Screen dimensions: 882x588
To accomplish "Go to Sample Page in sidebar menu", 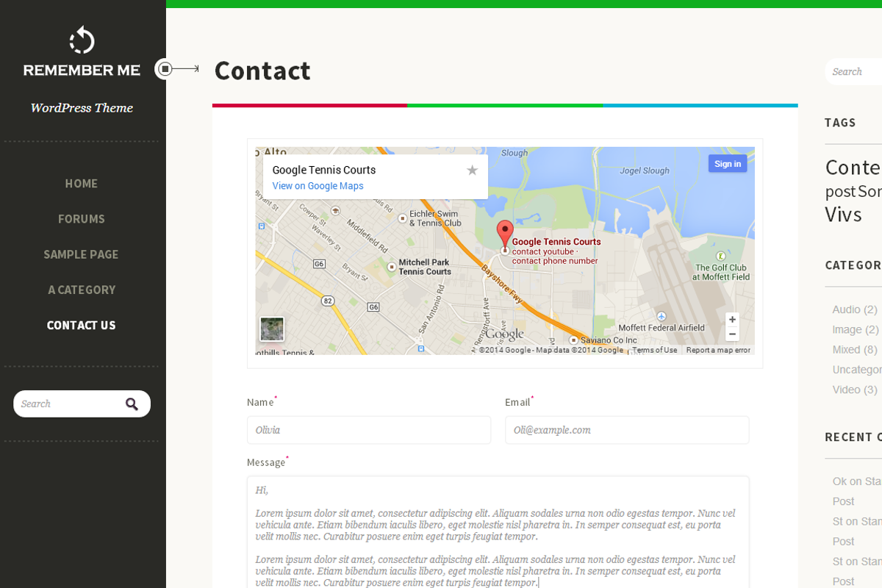I will tap(81, 254).
